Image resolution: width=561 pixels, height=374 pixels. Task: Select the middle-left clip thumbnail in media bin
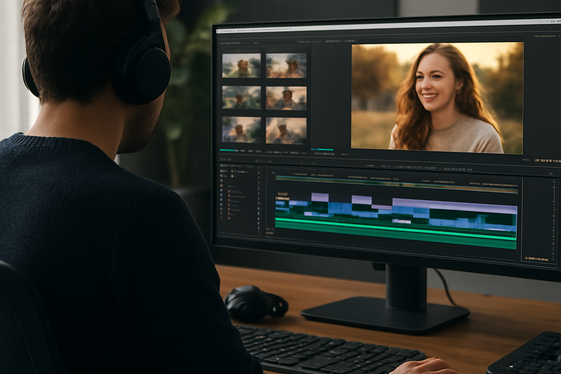tap(241, 97)
